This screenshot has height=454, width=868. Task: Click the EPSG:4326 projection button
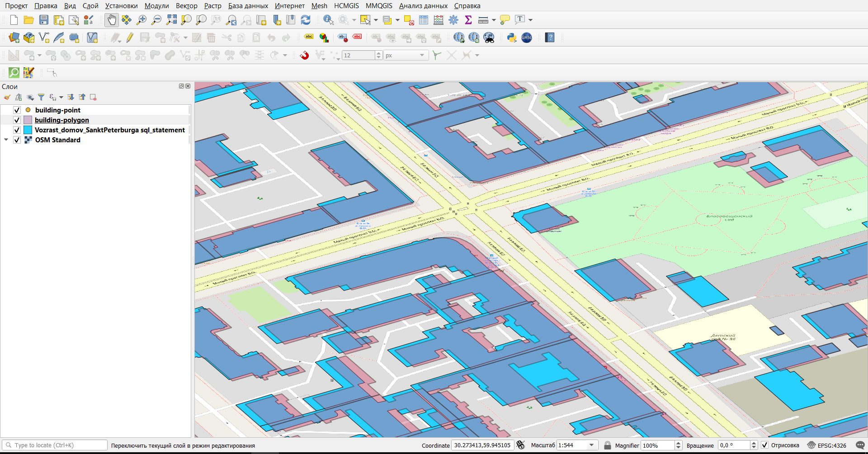click(x=827, y=445)
